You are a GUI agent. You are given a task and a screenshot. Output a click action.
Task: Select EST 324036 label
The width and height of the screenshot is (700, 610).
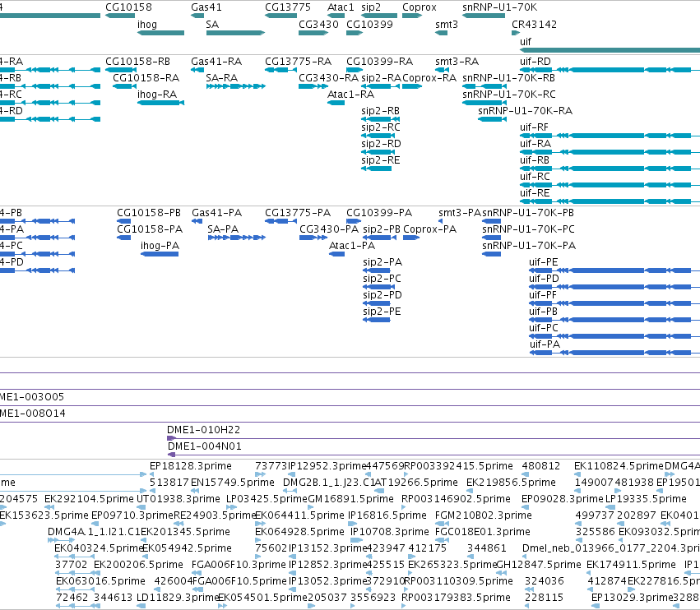point(545,581)
